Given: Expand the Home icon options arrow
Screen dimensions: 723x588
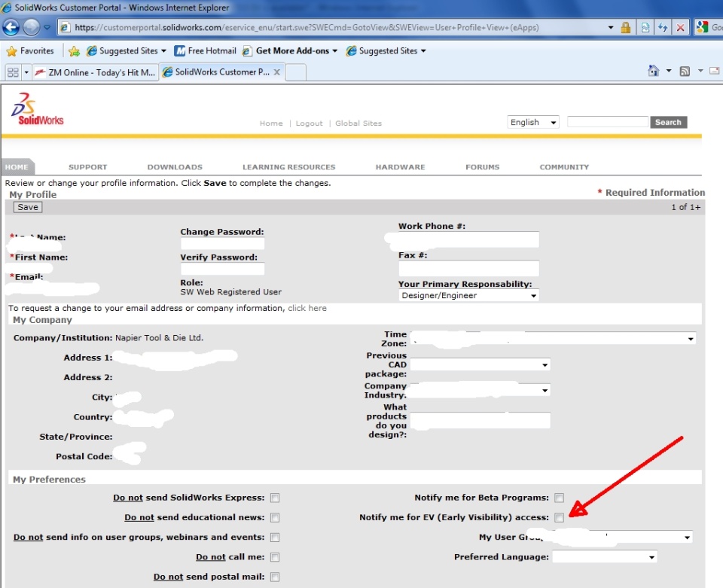Looking at the screenshot, I should point(669,71).
